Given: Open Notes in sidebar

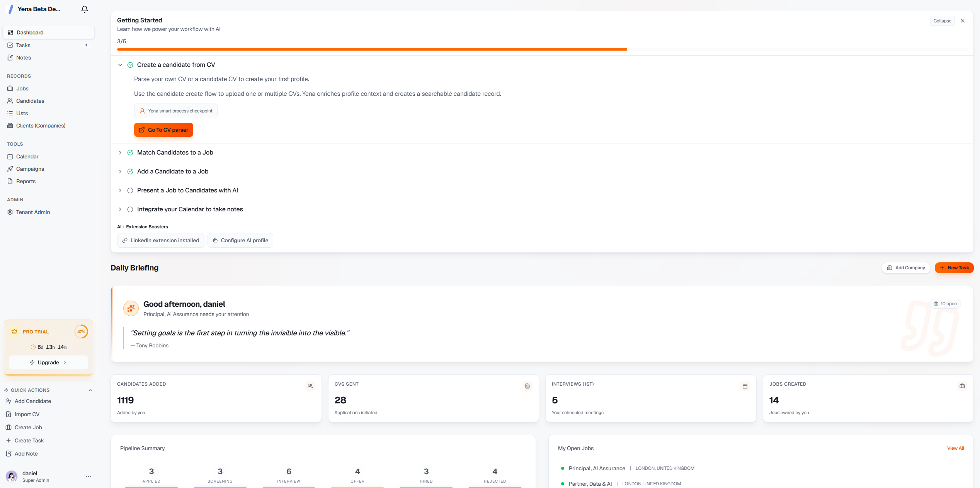Looking at the screenshot, I should point(49,58).
